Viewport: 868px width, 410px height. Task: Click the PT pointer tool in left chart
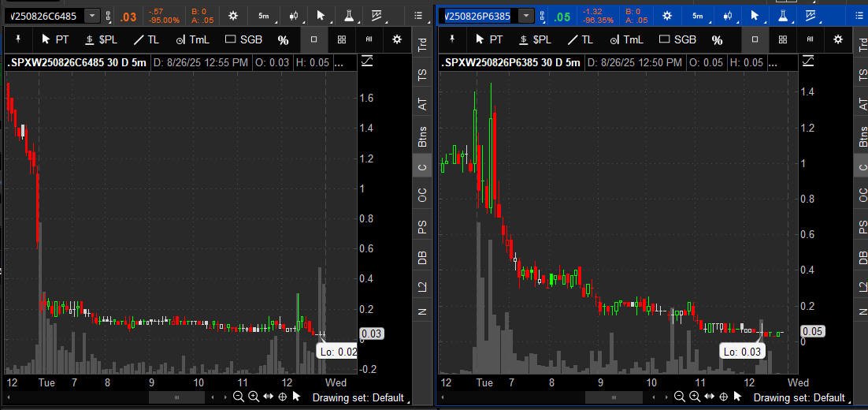click(56, 39)
